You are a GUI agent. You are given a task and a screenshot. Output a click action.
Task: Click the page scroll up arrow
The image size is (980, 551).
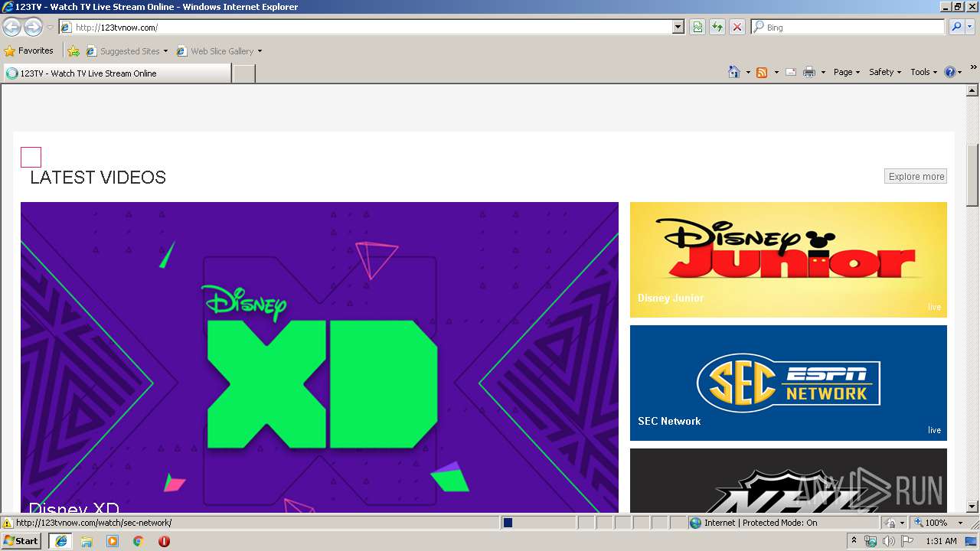tap(972, 91)
